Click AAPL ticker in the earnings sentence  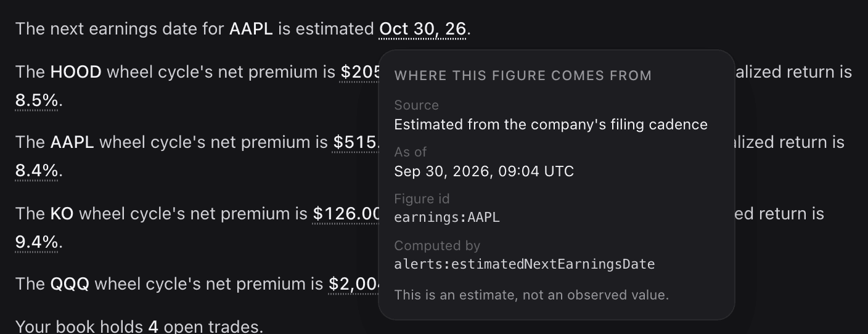(x=251, y=29)
